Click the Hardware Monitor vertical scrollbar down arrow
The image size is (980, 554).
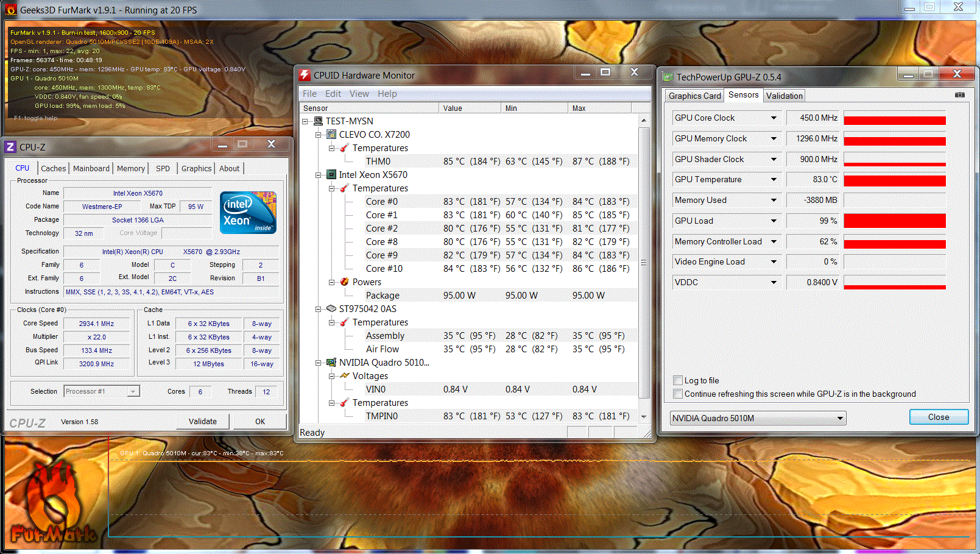(644, 417)
